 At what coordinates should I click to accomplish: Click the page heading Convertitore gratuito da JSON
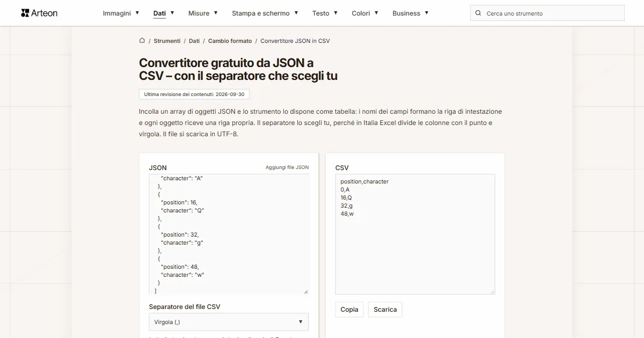click(238, 70)
